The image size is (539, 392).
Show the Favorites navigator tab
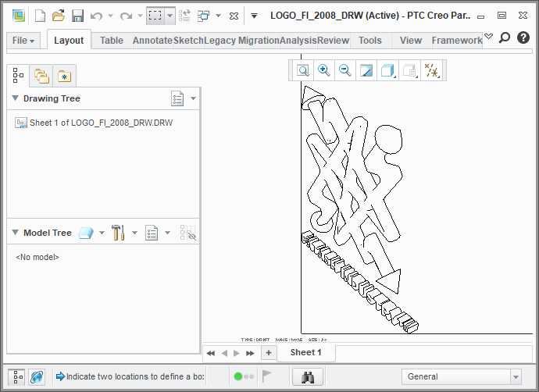pos(64,76)
